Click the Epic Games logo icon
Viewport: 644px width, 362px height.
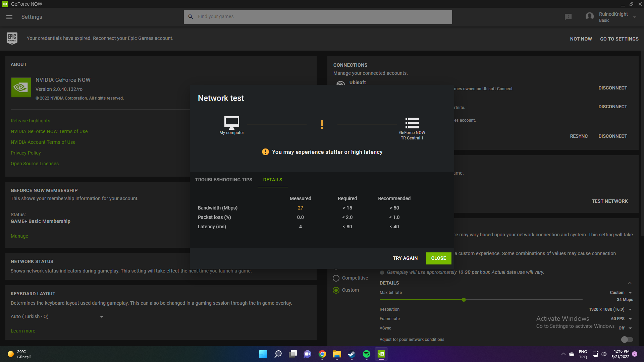tap(12, 39)
